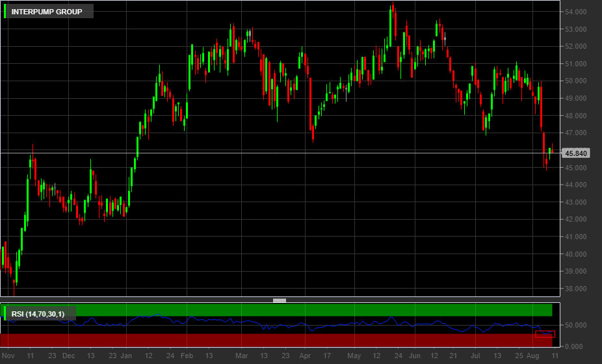602x364 pixels.
Task: Click the 45.000 price axis label
Action: [x=575, y=168]
